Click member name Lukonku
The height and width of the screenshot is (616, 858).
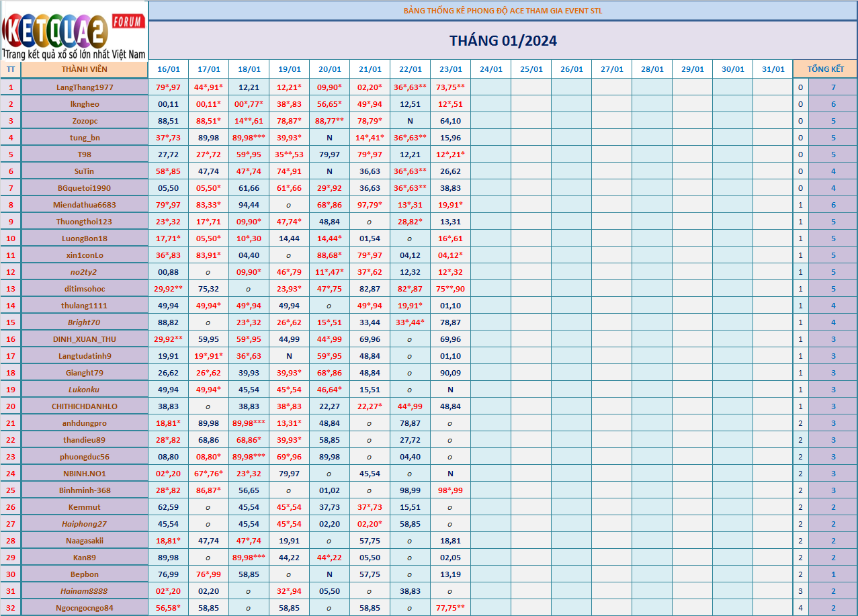click(x=85, y=390)
